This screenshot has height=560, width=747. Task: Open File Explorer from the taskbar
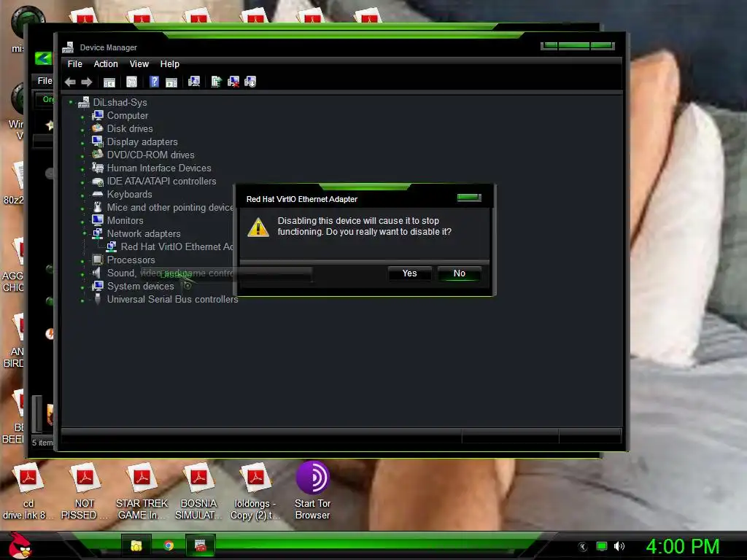(136, 545)
